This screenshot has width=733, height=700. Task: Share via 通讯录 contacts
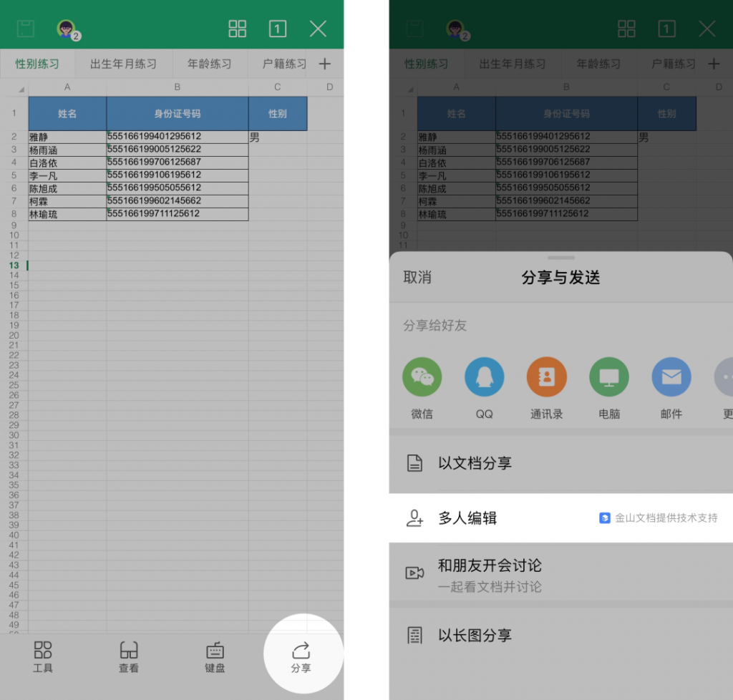tap(546, 387)
